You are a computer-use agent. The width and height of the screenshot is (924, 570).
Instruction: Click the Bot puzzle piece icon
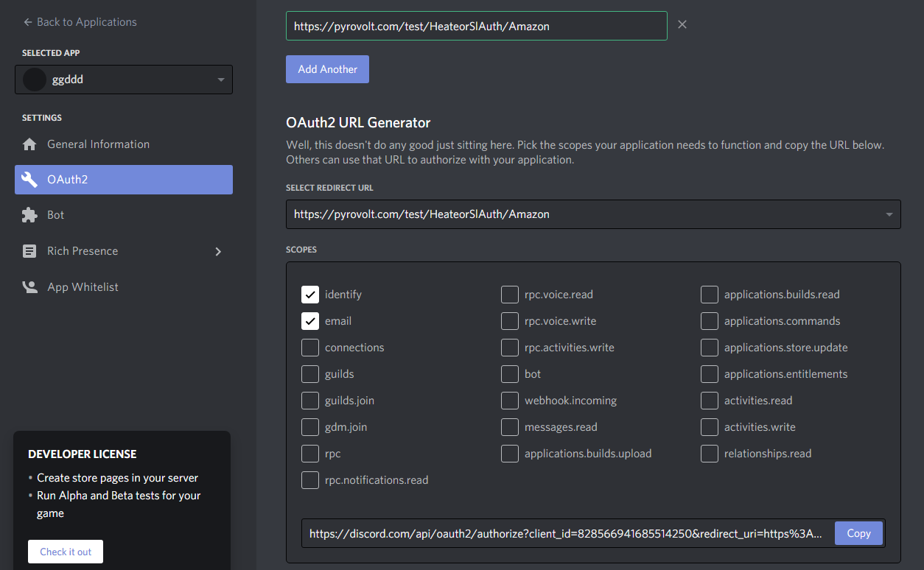(29, 215)
